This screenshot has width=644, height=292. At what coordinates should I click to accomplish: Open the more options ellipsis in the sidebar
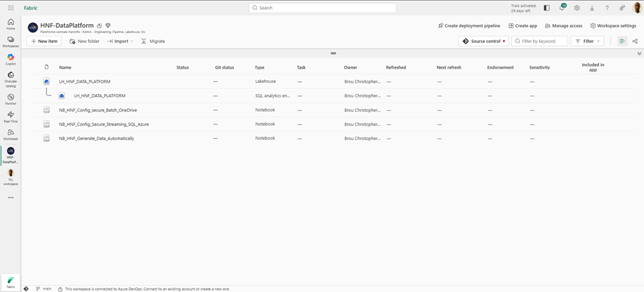tap(11, 198)
